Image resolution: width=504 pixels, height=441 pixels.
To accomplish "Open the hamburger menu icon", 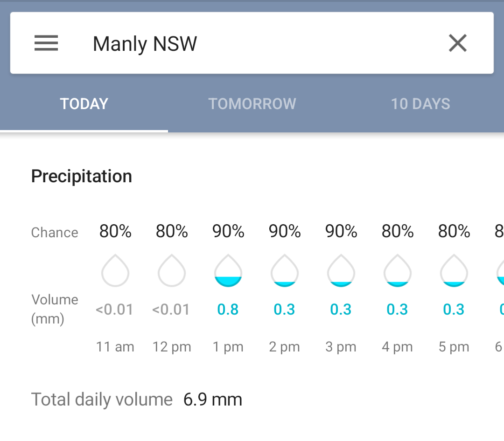I will click(x=46, y=43).
